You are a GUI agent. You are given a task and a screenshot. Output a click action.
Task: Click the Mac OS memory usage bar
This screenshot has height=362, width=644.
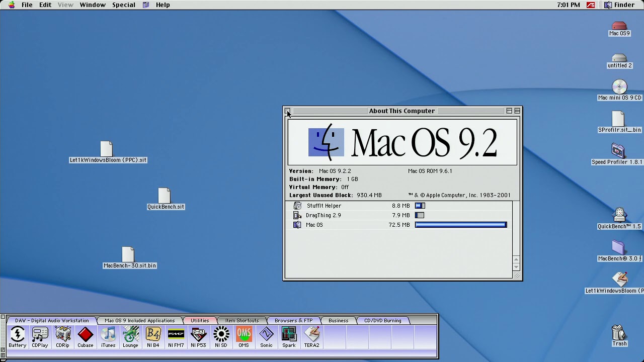tap(461, 225)
